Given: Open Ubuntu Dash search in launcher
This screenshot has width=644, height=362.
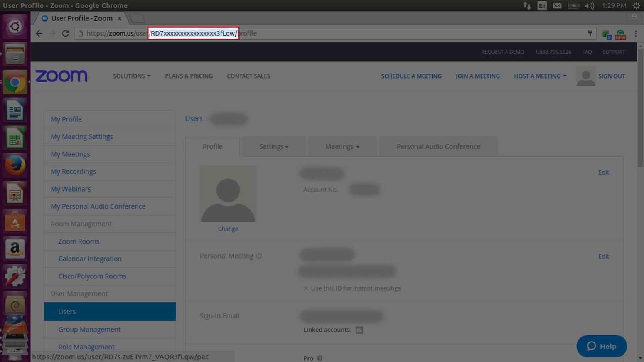Looking at the screenshot, I should (15, 27).
